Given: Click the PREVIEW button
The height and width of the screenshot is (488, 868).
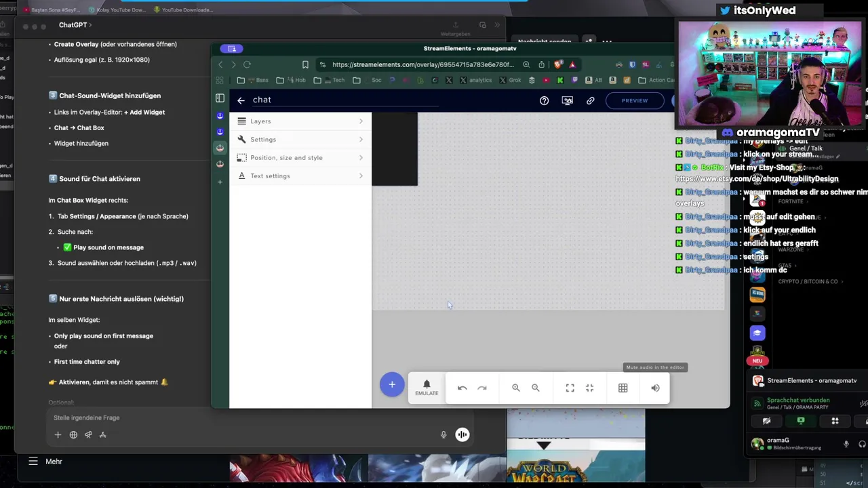Looking at the screenshot, I should point(635,100).
